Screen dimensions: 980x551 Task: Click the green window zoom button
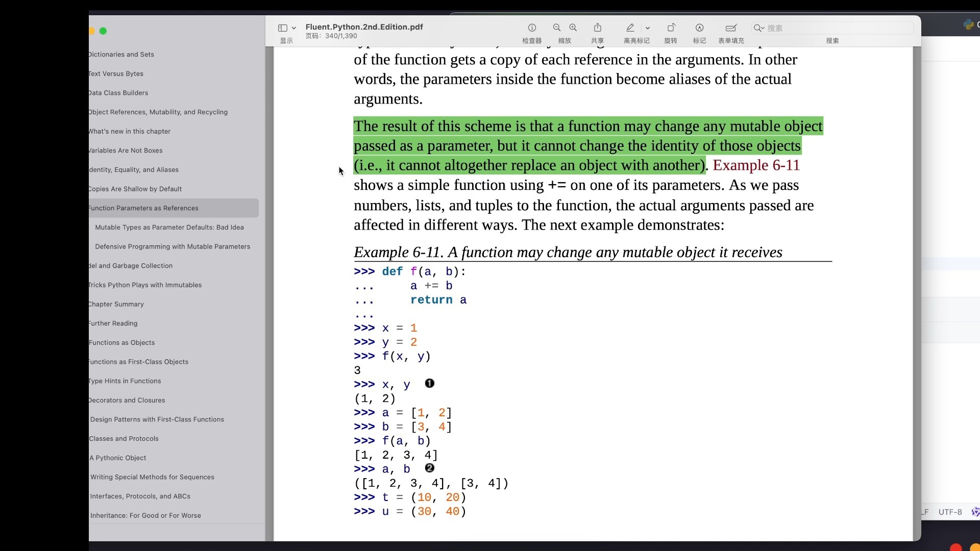[103, 31]
